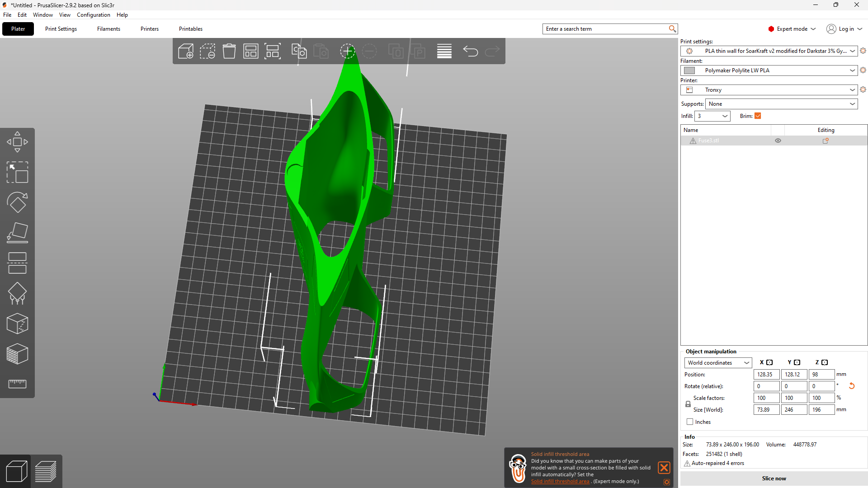Click the Undo arrow icon
Image resolution: width=868 pixels, height=488 pixels.
470,51
